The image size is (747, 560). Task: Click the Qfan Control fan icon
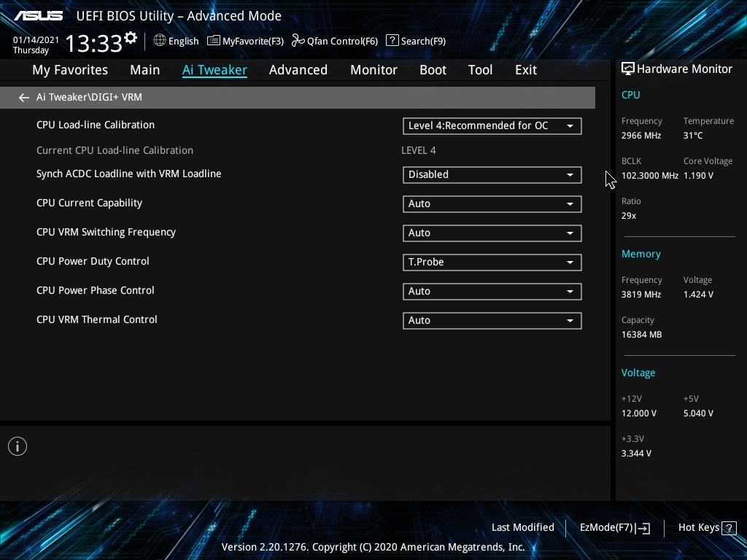pyautogui.click(x=298, y=41)
